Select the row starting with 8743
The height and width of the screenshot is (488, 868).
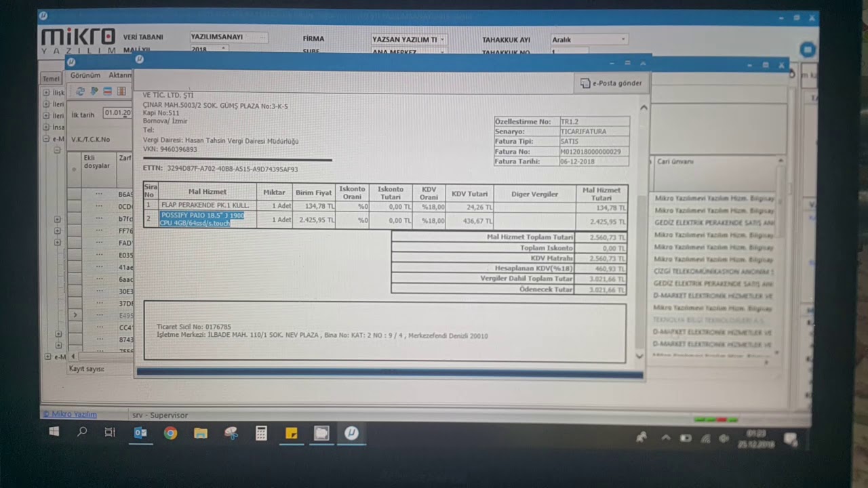coord(99,340)
